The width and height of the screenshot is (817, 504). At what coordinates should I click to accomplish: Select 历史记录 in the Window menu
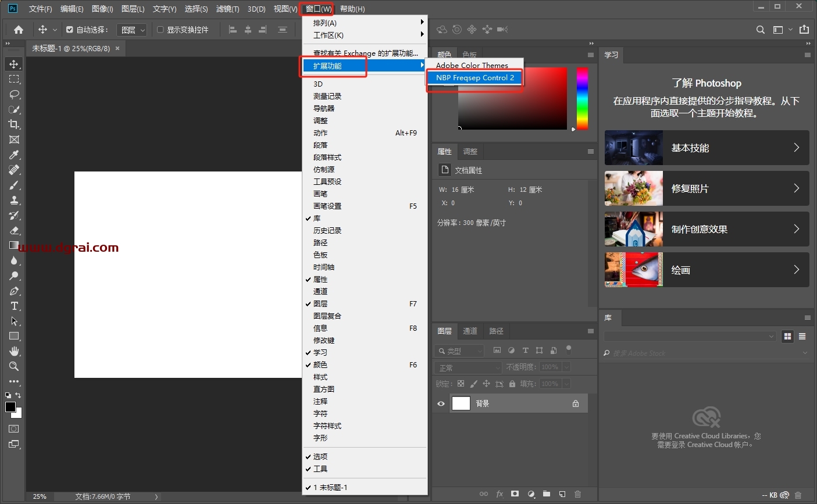(x=365, y=231)
